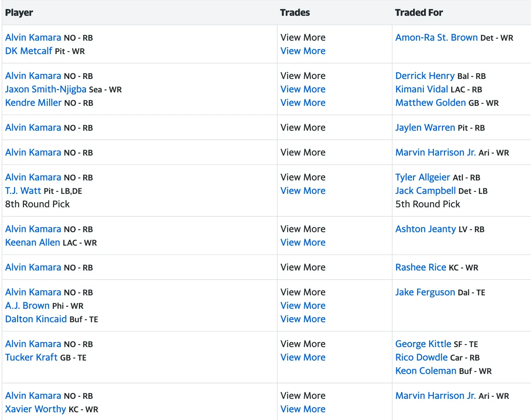Open Ashton Jeanty's profile

point(425,229)
